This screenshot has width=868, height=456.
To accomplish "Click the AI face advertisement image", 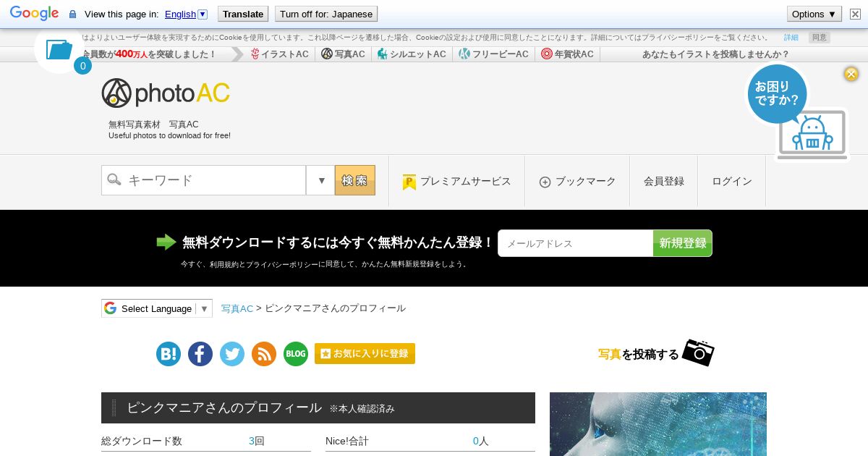I will (658, 424).
